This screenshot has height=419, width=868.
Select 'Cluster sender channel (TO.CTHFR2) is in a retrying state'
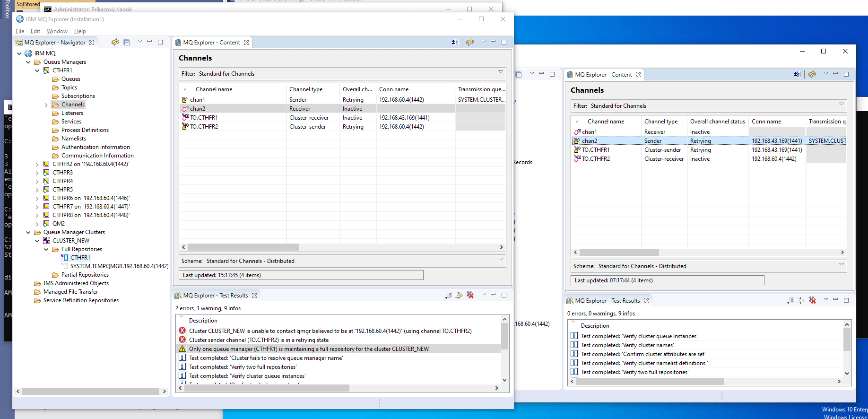pos(259,340)
